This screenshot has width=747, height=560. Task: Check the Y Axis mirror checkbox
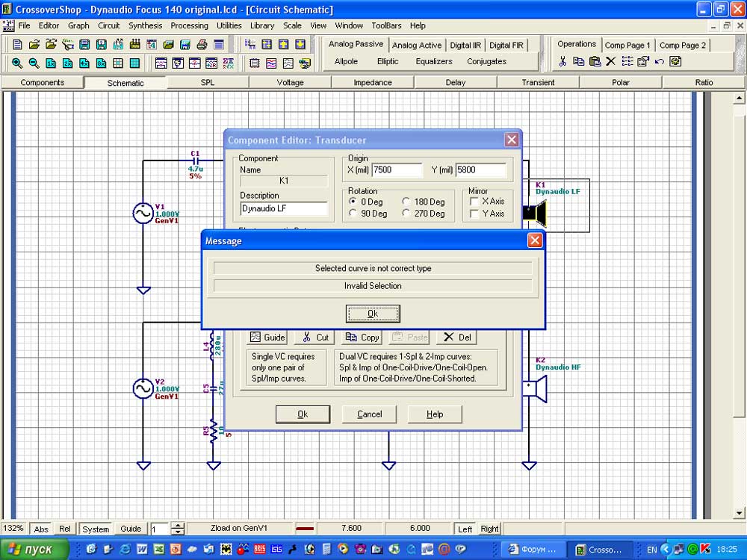point(474,214)
